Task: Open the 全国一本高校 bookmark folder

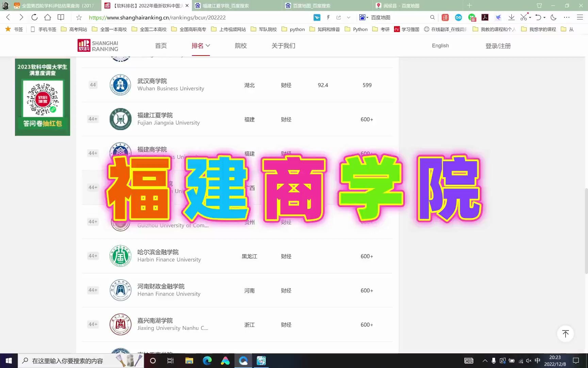Action: 109,29
